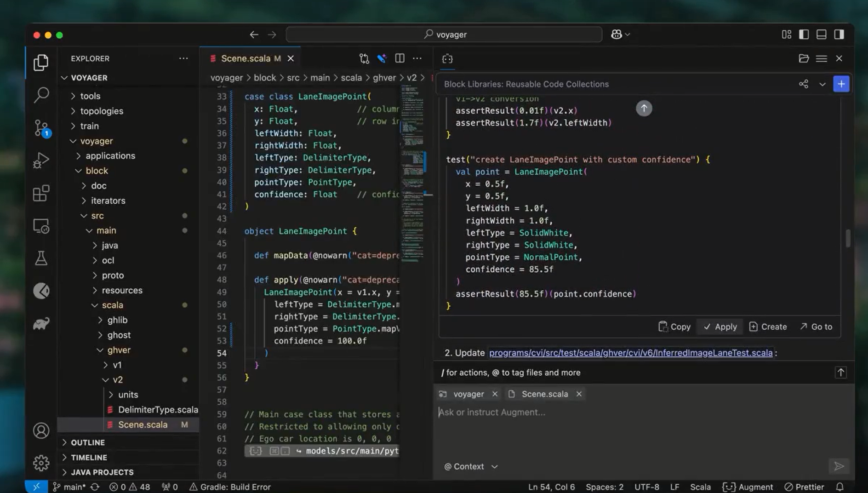Toggle the bottom panel visibility

click(x=821, y=34)
